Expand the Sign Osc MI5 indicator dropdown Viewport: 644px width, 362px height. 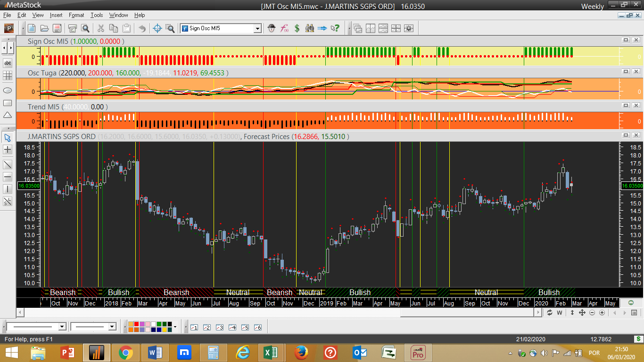point(257,28)
